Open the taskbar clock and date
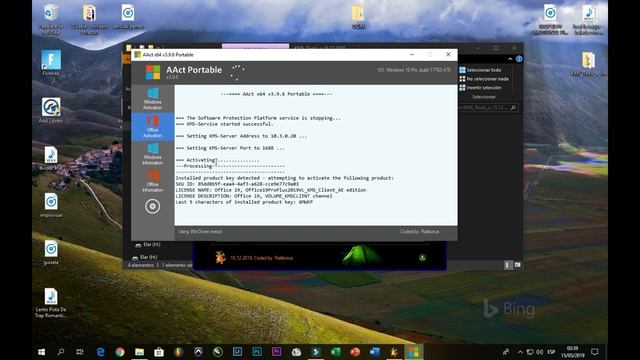640x360 pixels. tap(573, 352)
